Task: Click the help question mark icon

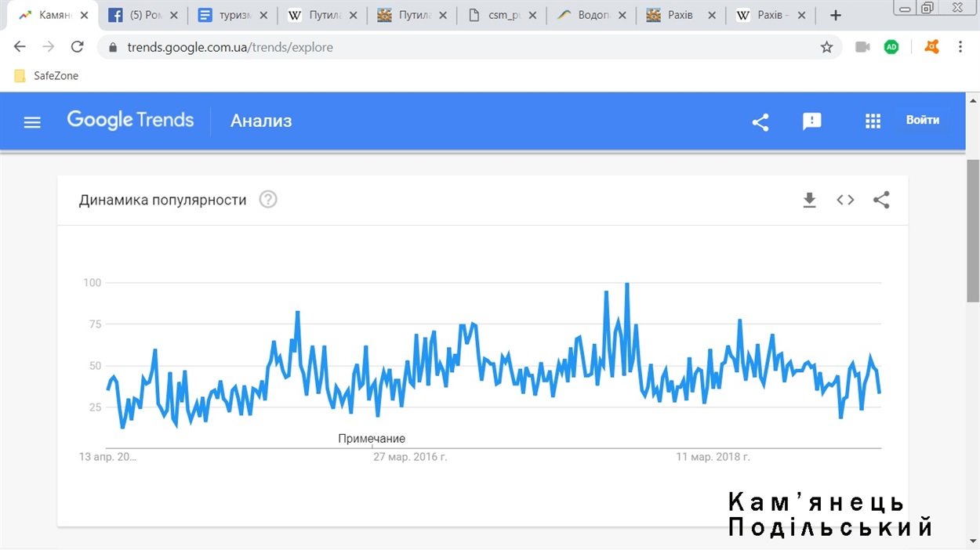Action: pyautogui.click(x=268, y=200)
